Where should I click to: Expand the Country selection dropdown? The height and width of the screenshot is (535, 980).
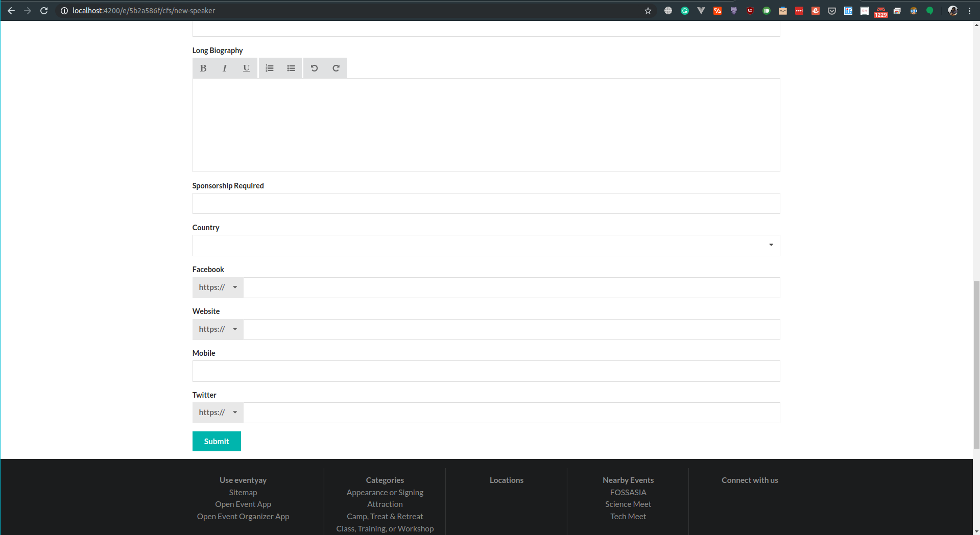pyautogui.click(x=771, y=245)
